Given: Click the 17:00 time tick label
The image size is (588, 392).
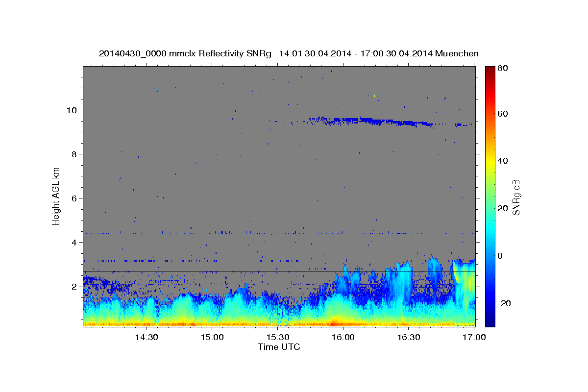Looking at the screenshot, I should pyautogui.click(x=475, y=337).
